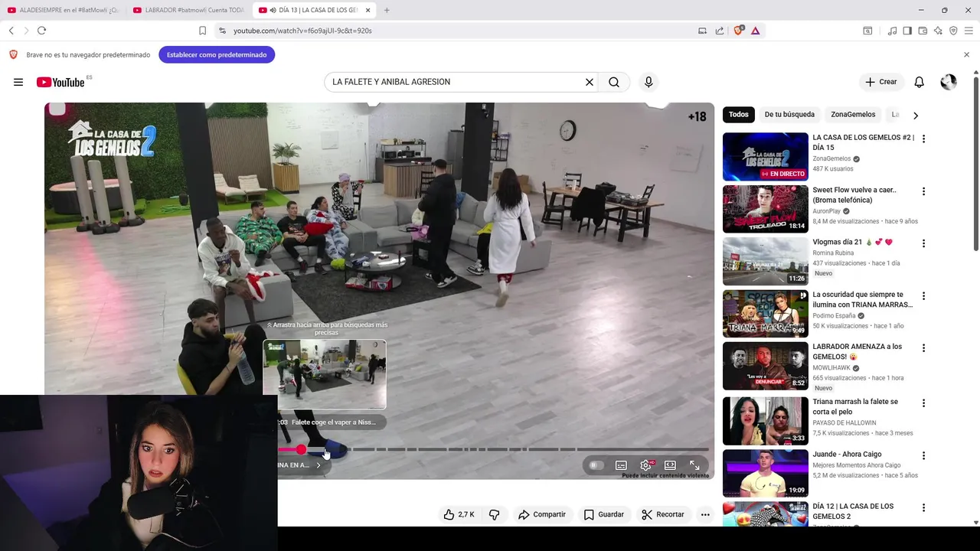The width and height of the screenshot is (980, 551).
Task: Open the Juande - Ahora Caigo thumbnail
Action: (x=766, y=473)
